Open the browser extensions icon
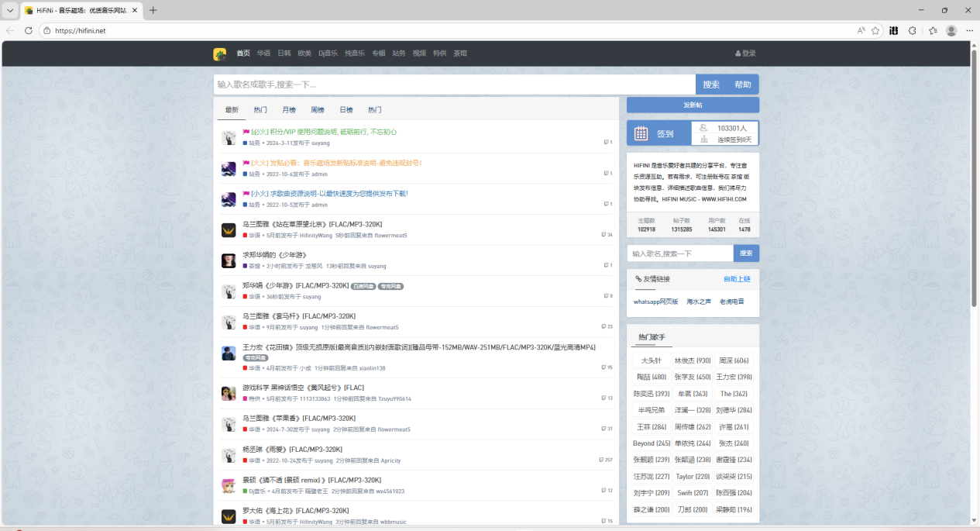The image size is (980, 531). click(x=913, y=30)
